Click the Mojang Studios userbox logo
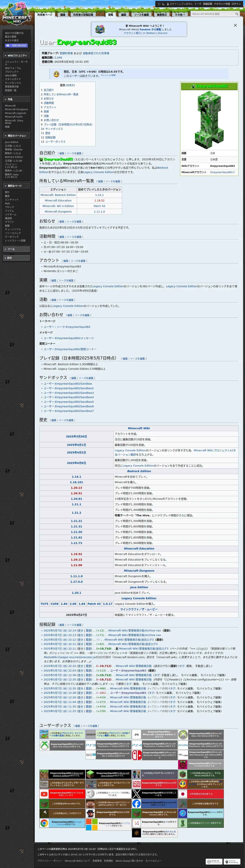 click(137, 784)
